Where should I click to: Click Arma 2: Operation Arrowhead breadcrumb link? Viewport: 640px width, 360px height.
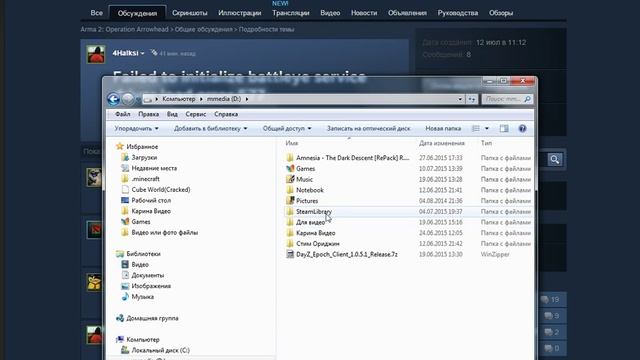(124, 29)
